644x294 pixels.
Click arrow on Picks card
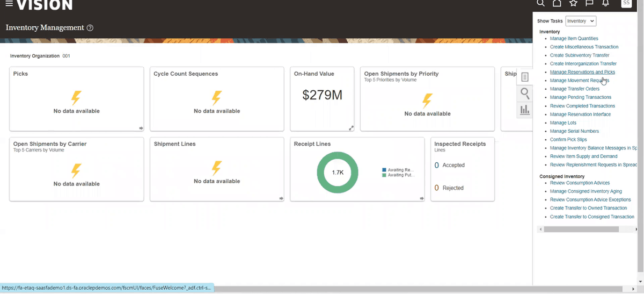pos(141,128)
